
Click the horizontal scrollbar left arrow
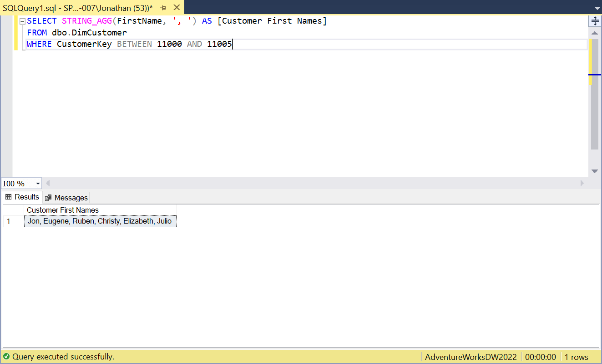(x=47, y=183)
